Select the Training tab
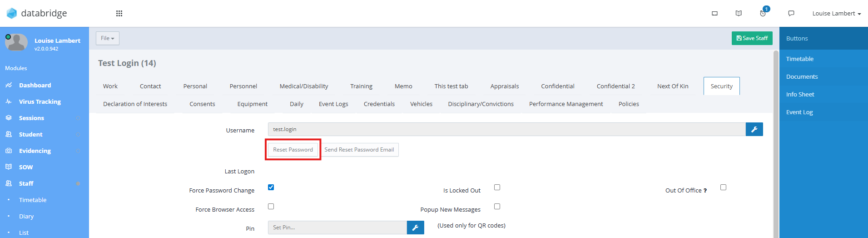 (x=361, y=86)
